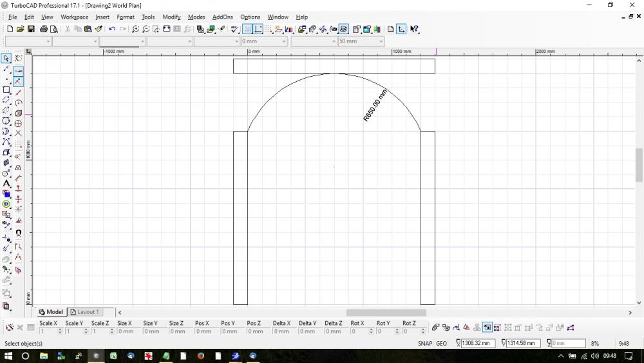Select the magnetic point snap icon
The width and height of the screenshot is (644, 363).
(x=18, y=233)
